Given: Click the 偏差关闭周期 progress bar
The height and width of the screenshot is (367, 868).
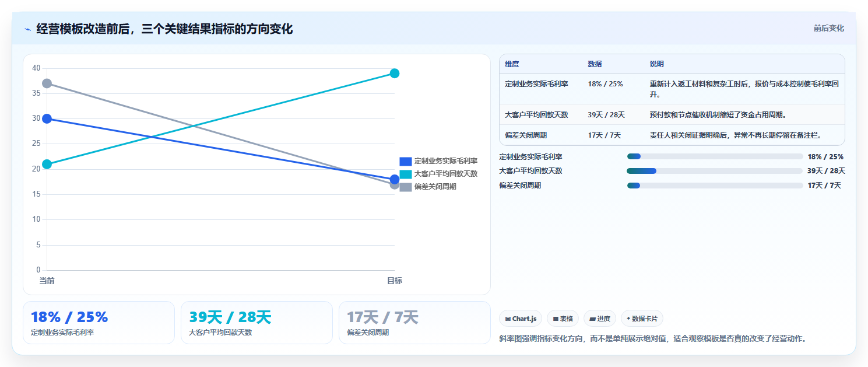Looking at the screenshot, I should pyautogui.click(x=715, y=186).
